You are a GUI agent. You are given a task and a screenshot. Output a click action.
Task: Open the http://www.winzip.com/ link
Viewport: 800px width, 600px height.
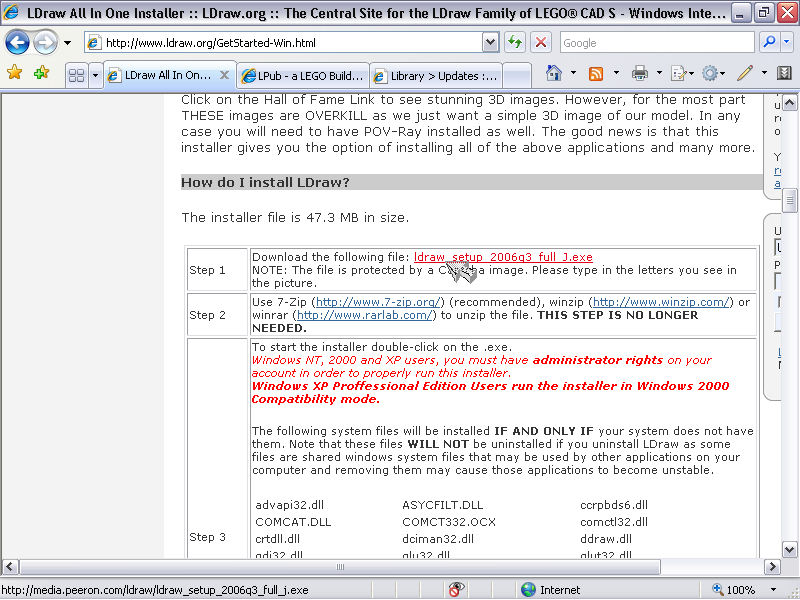(661, 302)
